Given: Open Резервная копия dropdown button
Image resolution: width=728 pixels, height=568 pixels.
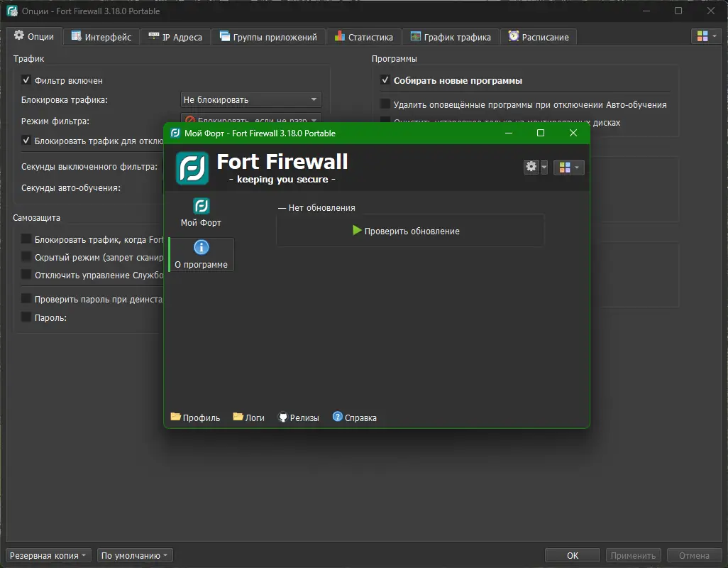Looking at the screenshot, I should (48, 555).
